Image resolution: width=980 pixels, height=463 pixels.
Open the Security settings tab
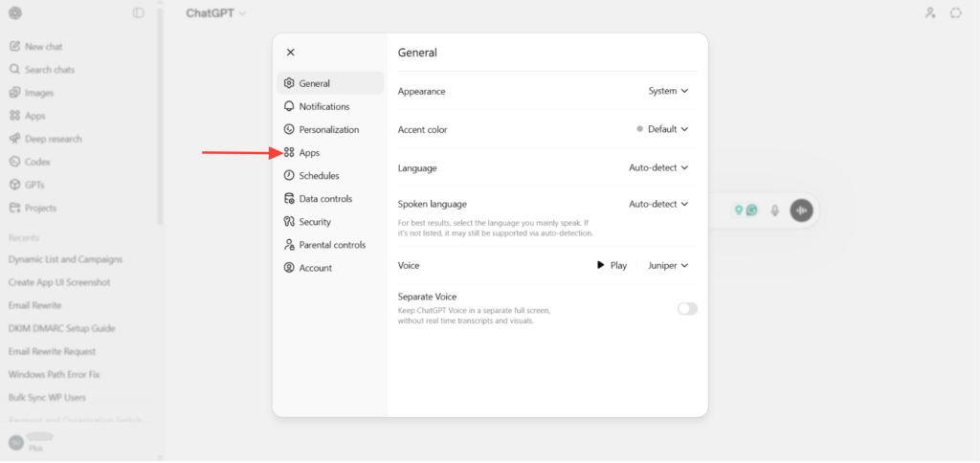click(x=330, y=222)
